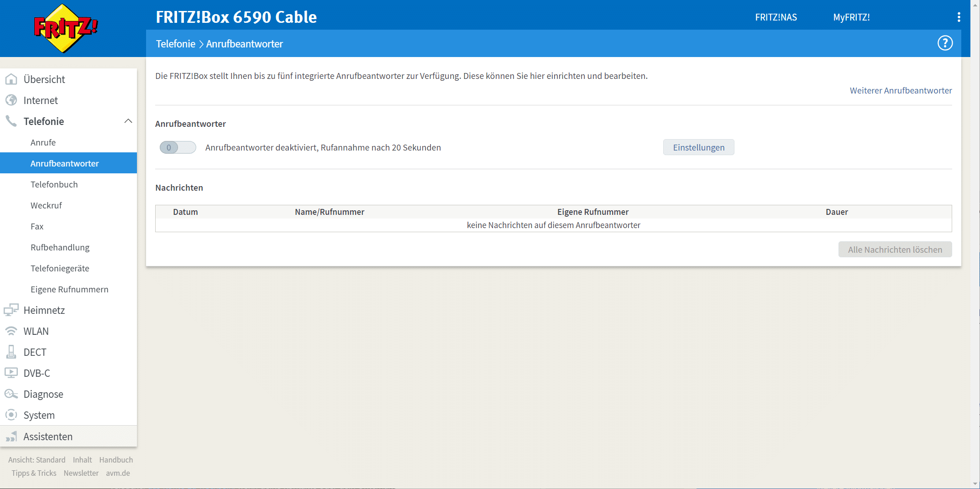Enable the Anrufbeantworter toggle switch
Screen dimensions: 980x489
(178, 148)
